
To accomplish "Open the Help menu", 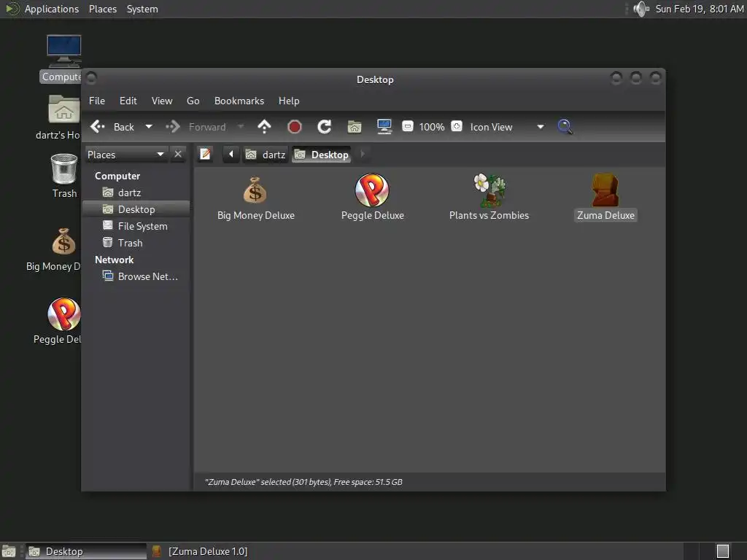I will 289,101.
